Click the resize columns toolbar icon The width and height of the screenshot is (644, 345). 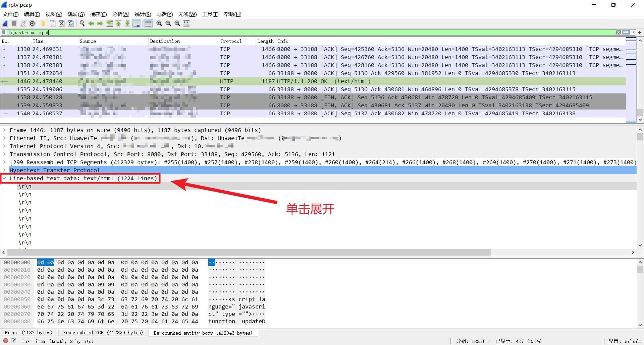tap(187, 23)
